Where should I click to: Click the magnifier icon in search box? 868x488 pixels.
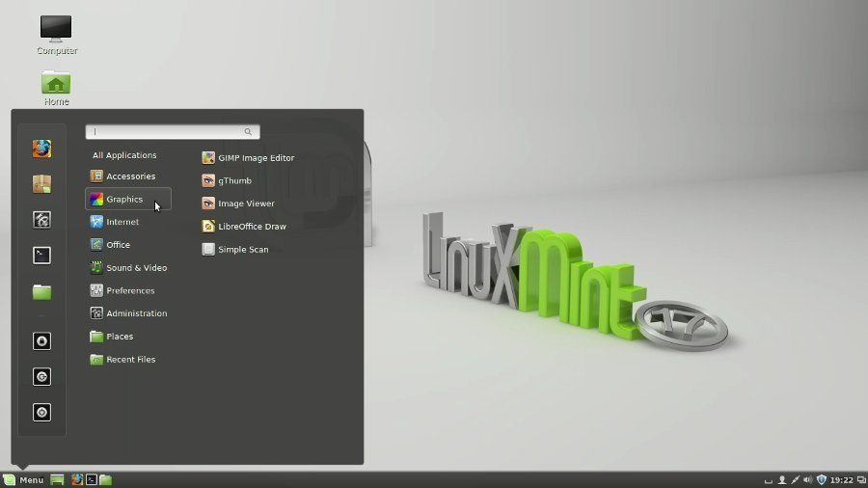(248, 132)
